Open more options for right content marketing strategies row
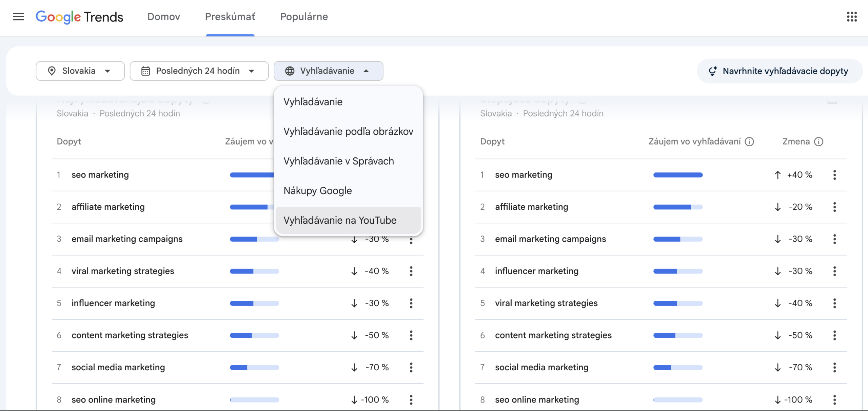 click(x=834, y=335)
